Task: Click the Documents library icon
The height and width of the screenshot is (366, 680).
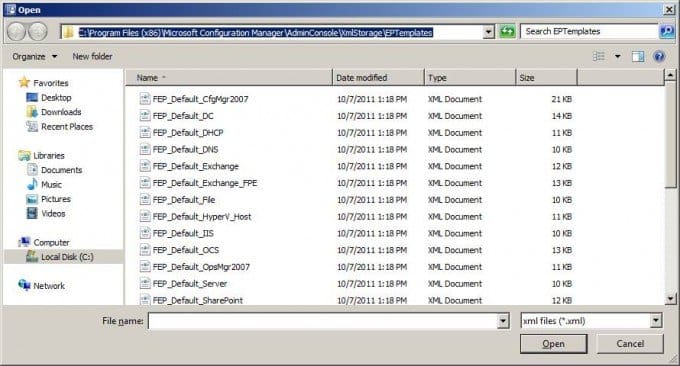Action: (32, 170)
